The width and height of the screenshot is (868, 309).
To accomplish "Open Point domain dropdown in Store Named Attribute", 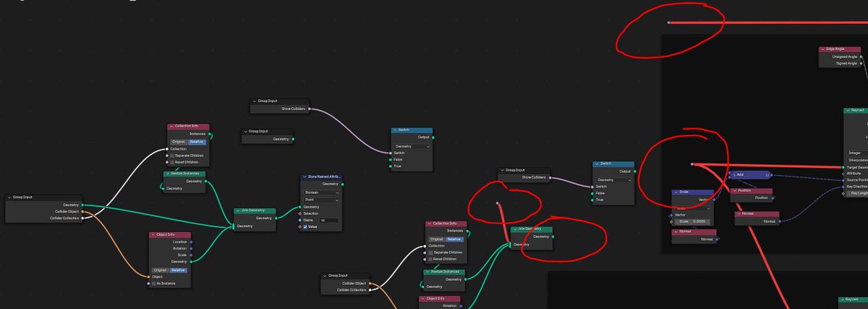I will [320, 199].
